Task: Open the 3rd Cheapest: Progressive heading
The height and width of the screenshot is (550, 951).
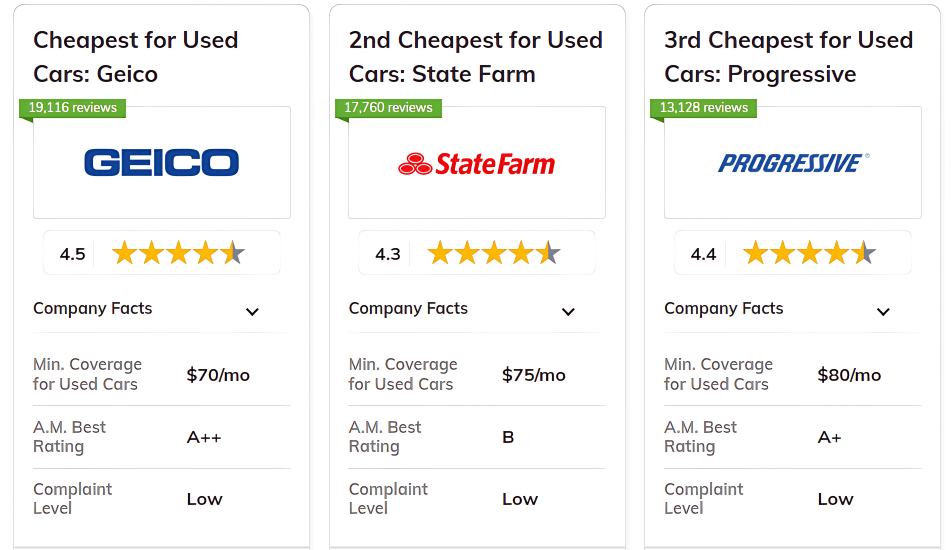Action: pos(788,57)
